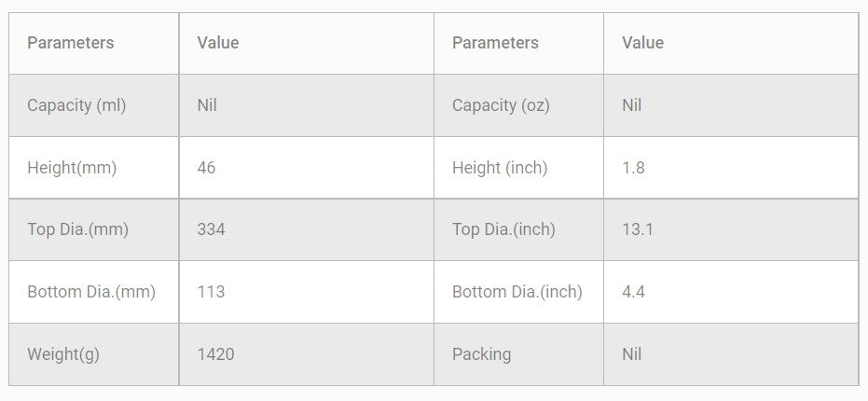868x401 pixels.
Task: Click the weight value 1420
Action: point(215,354)
